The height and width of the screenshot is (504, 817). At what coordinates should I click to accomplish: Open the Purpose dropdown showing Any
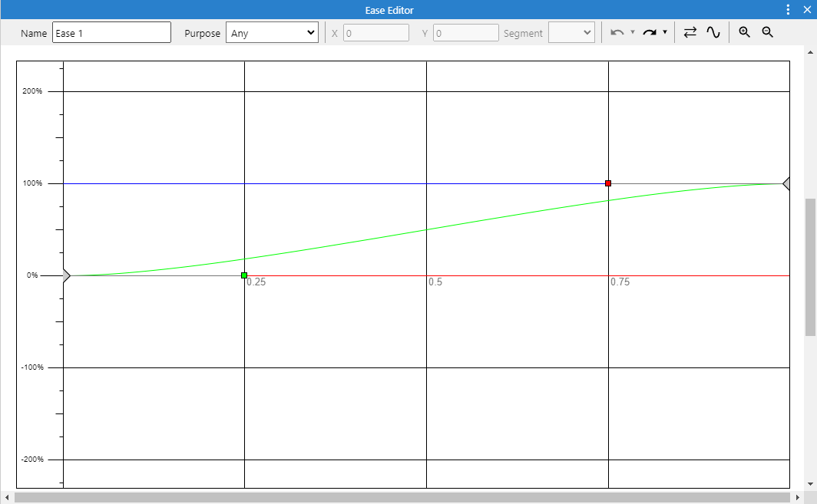[272, 32]
